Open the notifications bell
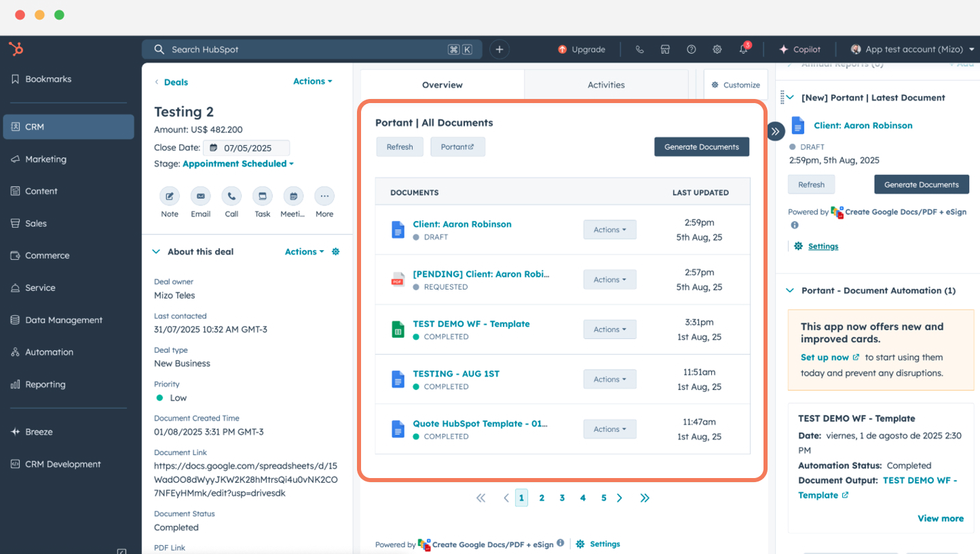 click(743, 50)
